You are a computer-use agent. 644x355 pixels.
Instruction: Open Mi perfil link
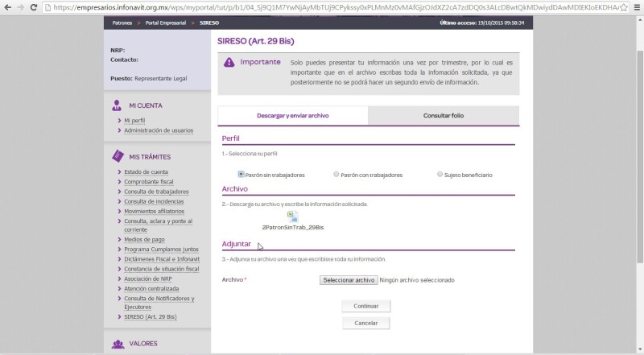(x=134, y=121)
